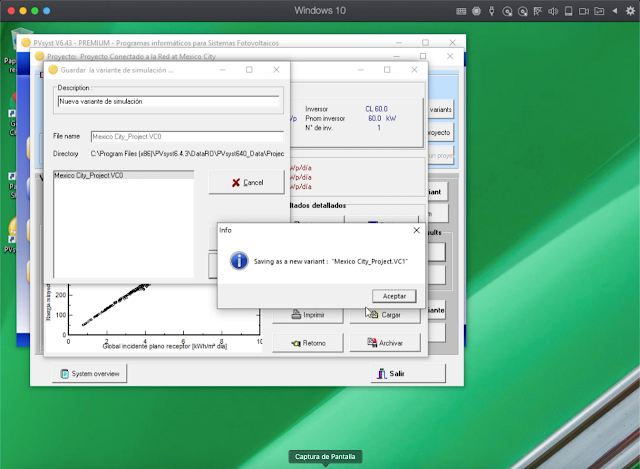
Task: Click Aceptar in the Info dialog
Action: pos(394,296)
